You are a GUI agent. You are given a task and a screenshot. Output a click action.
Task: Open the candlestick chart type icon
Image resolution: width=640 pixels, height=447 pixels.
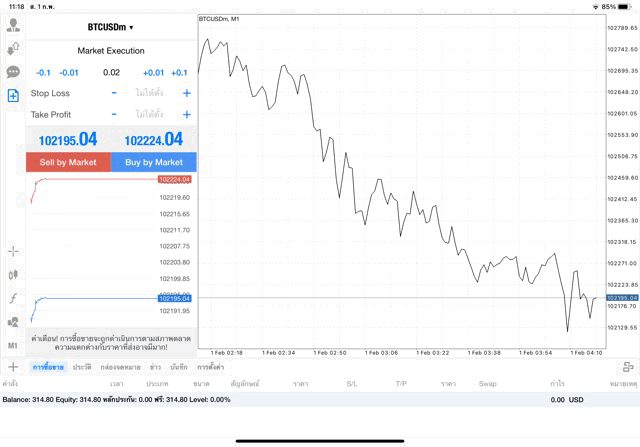pyautogui.click(x=13, y=274)
